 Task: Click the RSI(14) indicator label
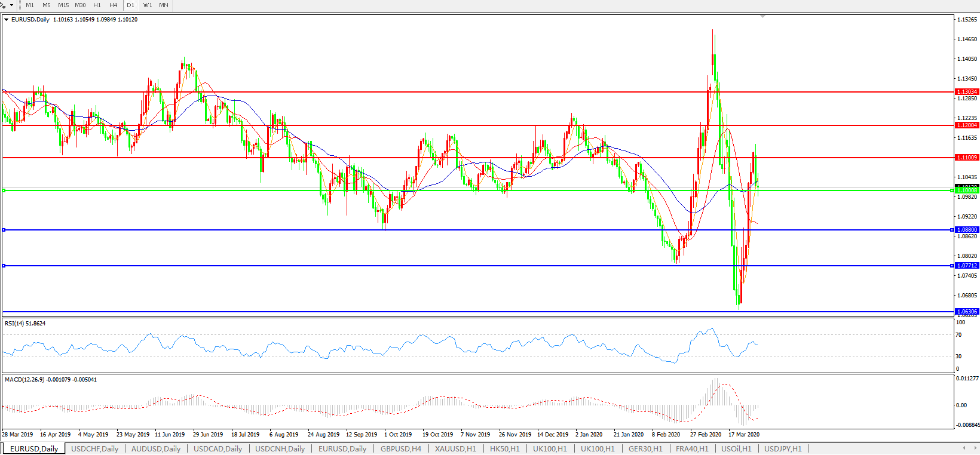25,324
